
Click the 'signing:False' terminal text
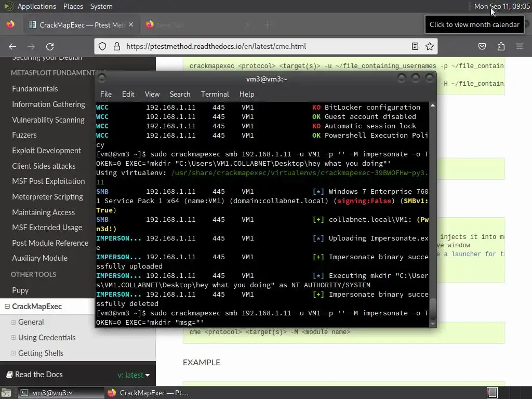pyautogui.click(x=364, y=201)
